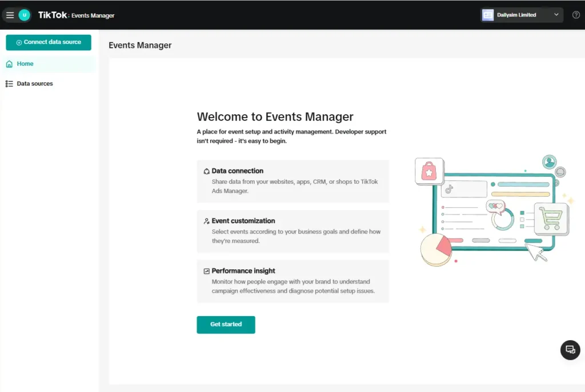Screen dimensions: 585x392
Task: Click 'Share data from your websites' description
Action: coord(295,187)
